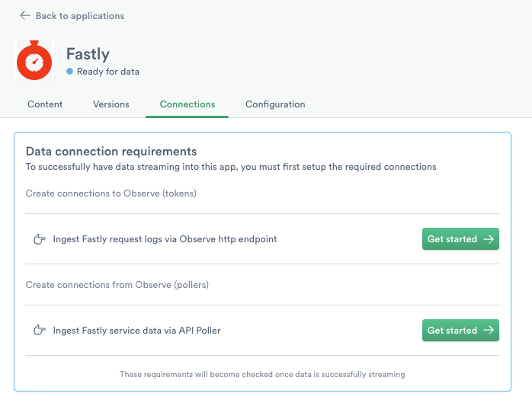Open the Versions tab
Screen dimensions: 532x406
111,104
